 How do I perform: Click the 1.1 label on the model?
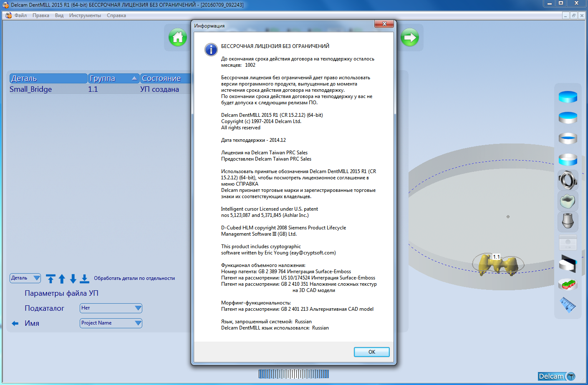pos(496,257)
